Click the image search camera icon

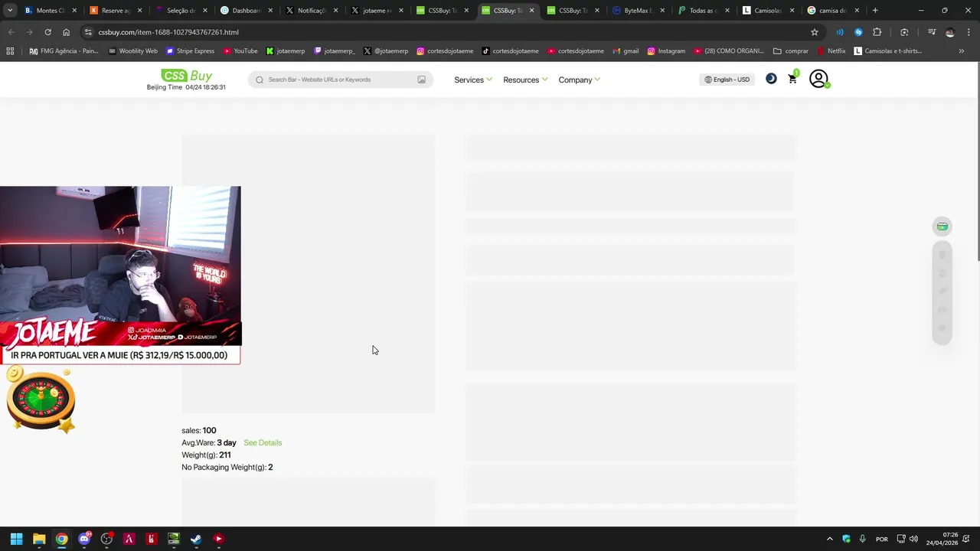(x=421, y=80)
